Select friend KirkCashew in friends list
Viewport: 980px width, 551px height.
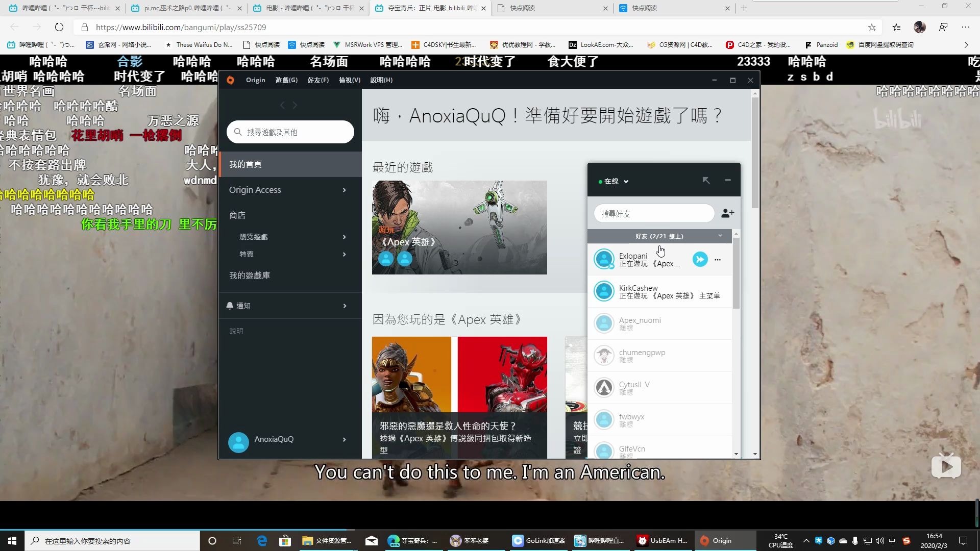click(x=659, y=292)
